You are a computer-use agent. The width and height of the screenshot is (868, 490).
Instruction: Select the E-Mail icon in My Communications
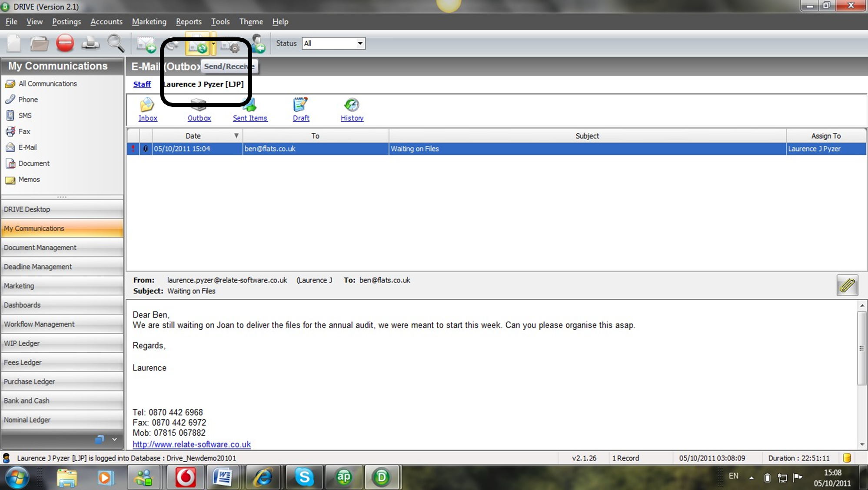(10, 147)
